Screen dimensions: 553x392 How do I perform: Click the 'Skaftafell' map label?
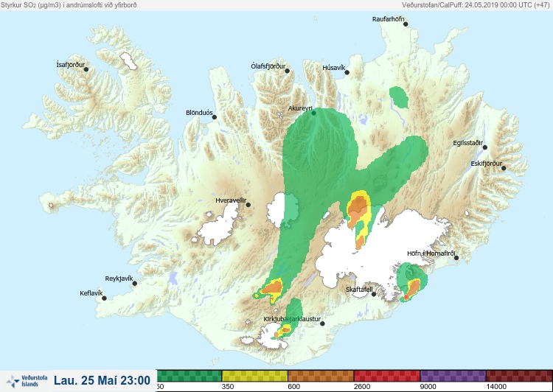coord(359,290)
